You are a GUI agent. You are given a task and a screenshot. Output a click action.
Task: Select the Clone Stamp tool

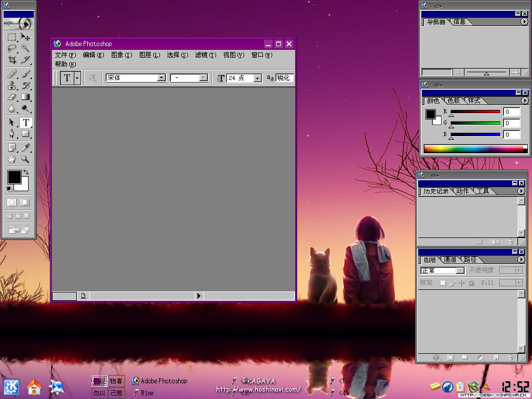tap(12, 85)
